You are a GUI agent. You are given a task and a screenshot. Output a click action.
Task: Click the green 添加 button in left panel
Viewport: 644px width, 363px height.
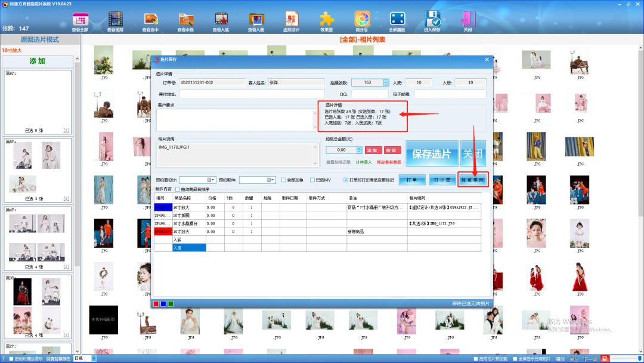[37, 61]
